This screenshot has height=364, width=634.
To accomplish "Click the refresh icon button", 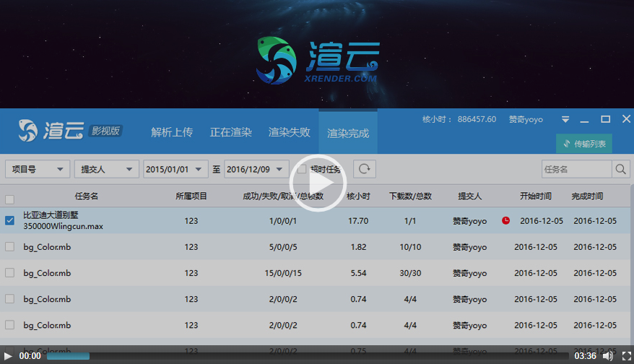I will click(x=365, y=169).
